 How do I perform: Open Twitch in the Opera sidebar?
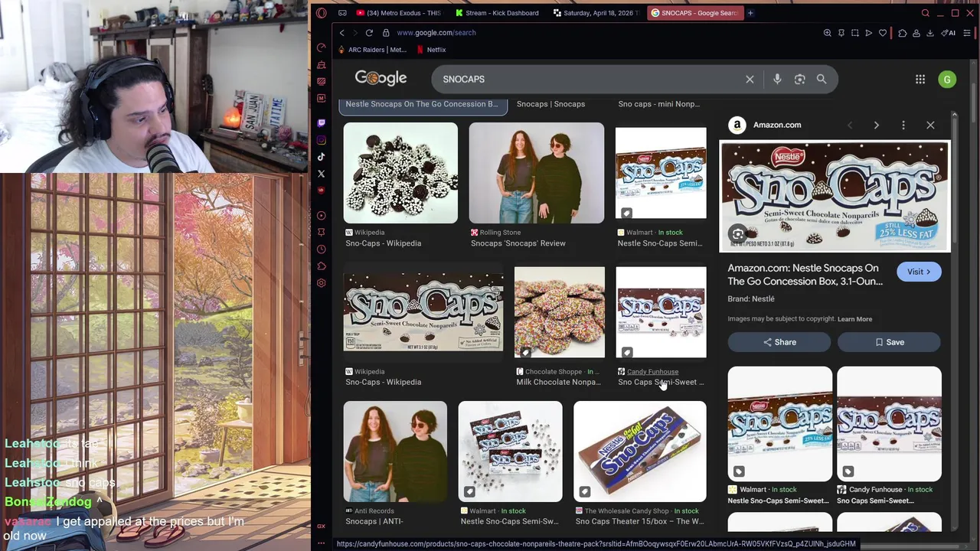(321, 122)
